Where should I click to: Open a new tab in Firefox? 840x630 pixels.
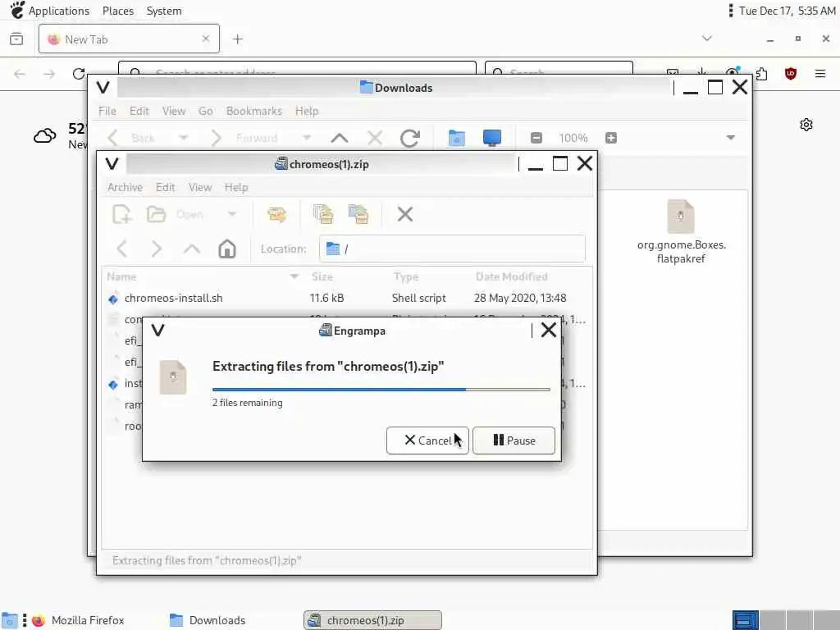[238, 39]
